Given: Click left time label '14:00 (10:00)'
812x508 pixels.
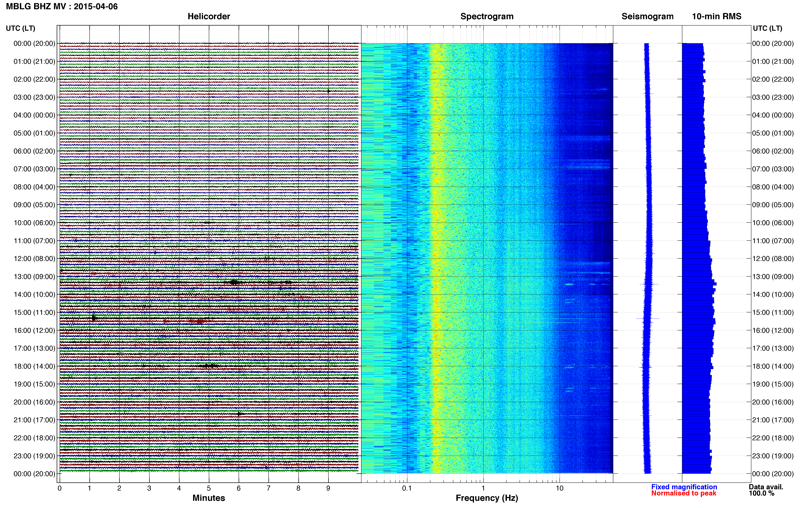Looking at the screenshot, I should pos(34,295).
